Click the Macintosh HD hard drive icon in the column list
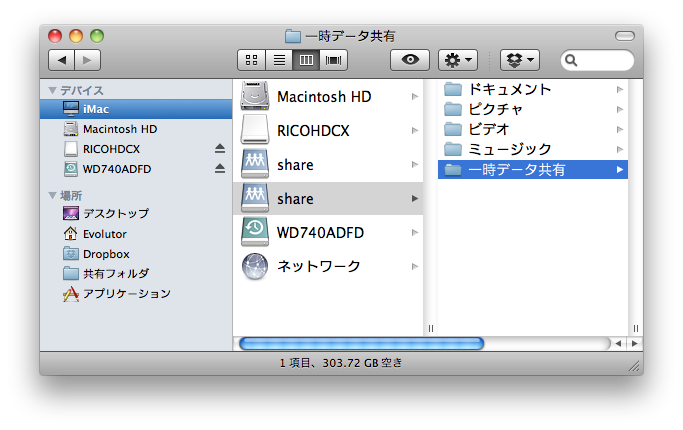This screenshot has height=430, width=683. [255, 96]
